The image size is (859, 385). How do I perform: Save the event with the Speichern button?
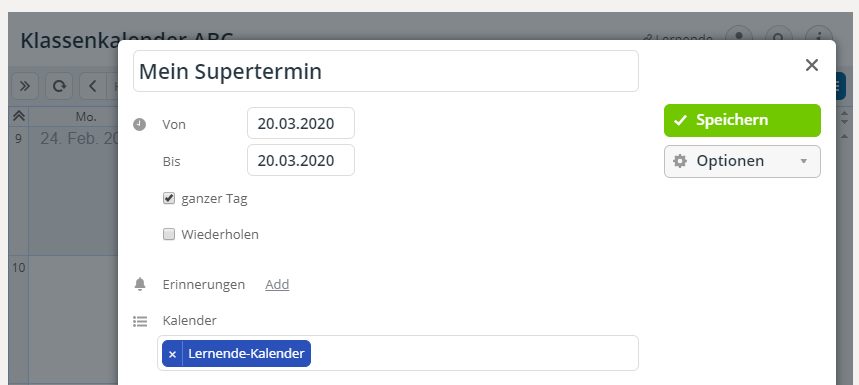[742, 120]
